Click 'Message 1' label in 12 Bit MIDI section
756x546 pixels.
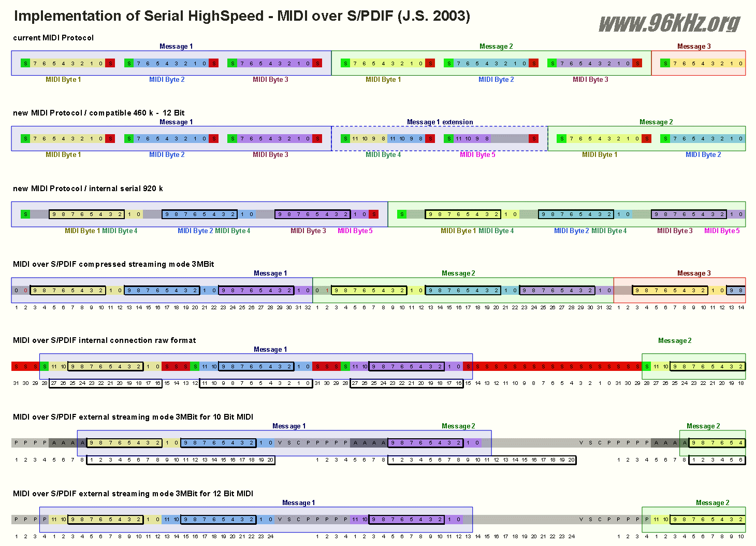298,503
